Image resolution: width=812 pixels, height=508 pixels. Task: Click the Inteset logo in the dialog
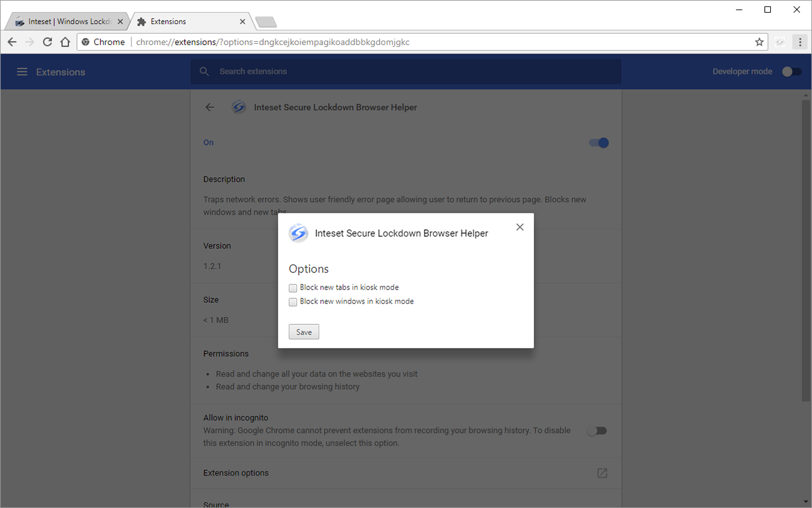[x=298, y=233]
